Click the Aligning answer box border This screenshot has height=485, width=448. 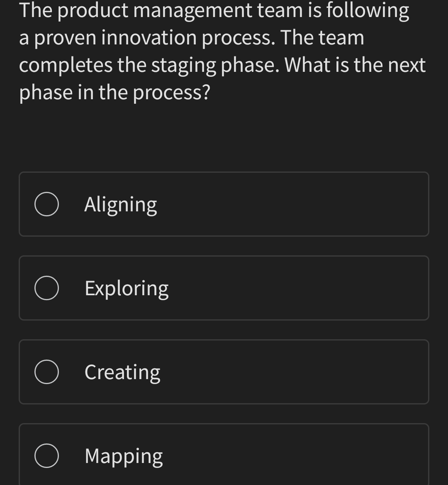click(224, 173)
